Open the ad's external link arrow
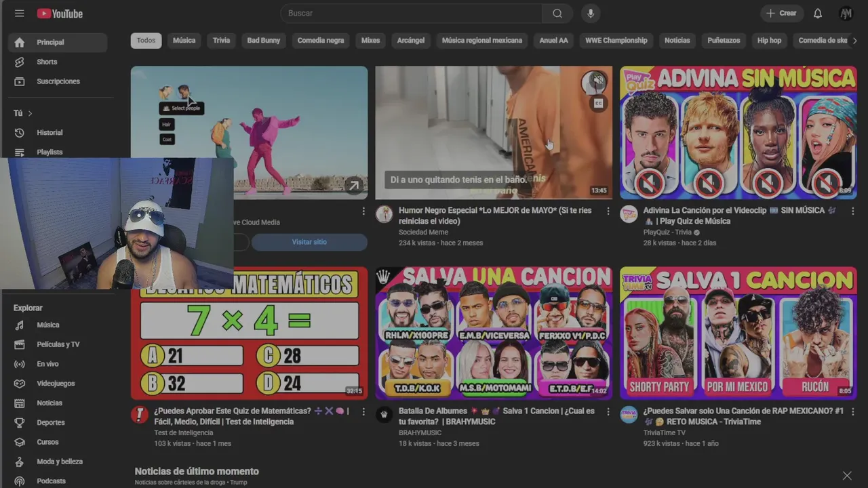 (353, 186)
